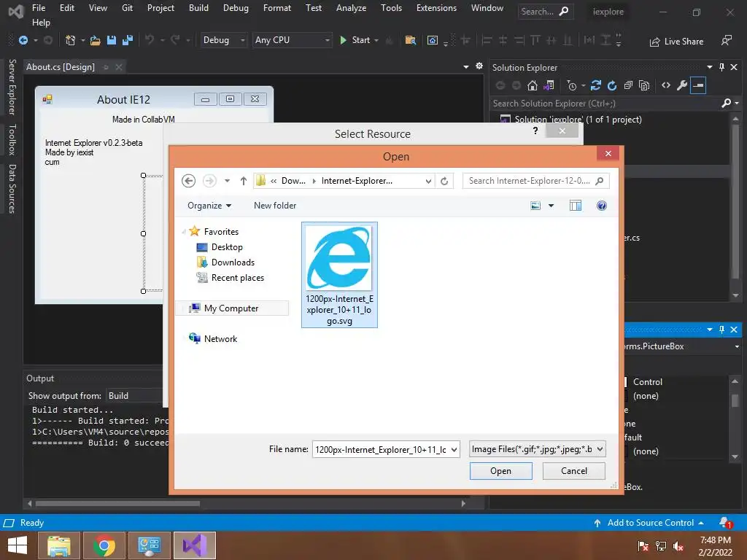Click the Cancel button
The image size is (747, 560).
tap(574, 471)
